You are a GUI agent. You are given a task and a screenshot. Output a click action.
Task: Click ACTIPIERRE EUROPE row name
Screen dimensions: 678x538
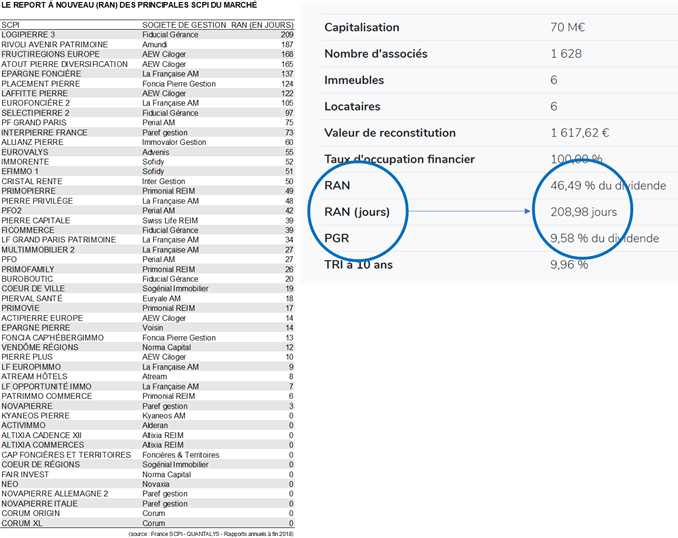coord(42,318)
